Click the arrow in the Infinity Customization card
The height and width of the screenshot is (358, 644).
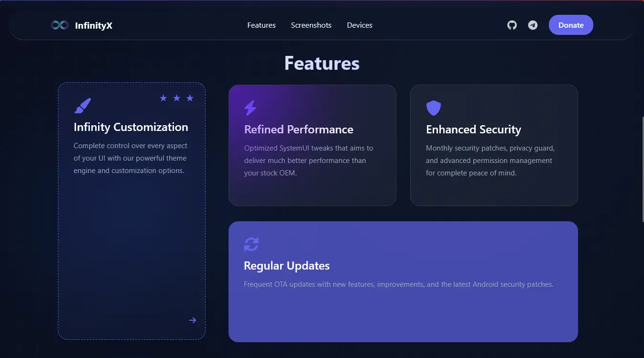coord(193,320)
